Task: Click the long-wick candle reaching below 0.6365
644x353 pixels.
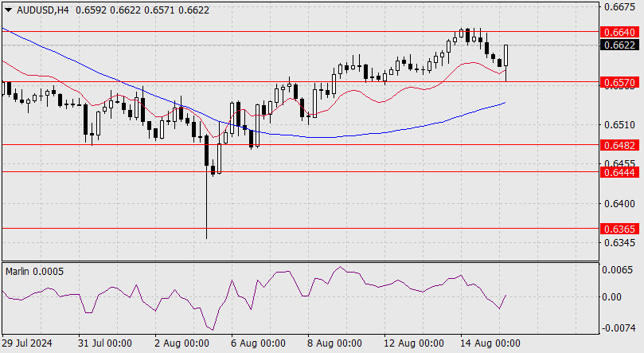Action: click(x=206, y=187)
